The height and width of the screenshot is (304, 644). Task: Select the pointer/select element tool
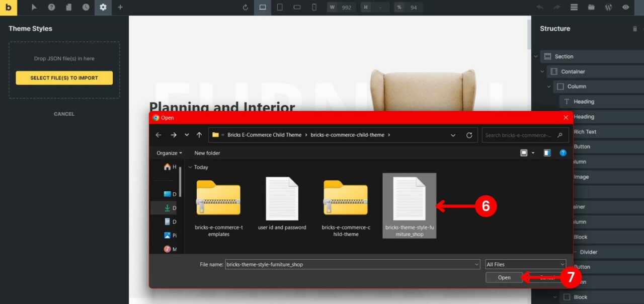[x=33, y=7]
